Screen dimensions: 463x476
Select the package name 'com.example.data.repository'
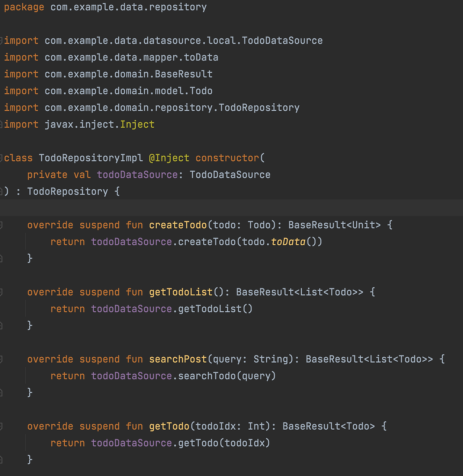(129, 7)
